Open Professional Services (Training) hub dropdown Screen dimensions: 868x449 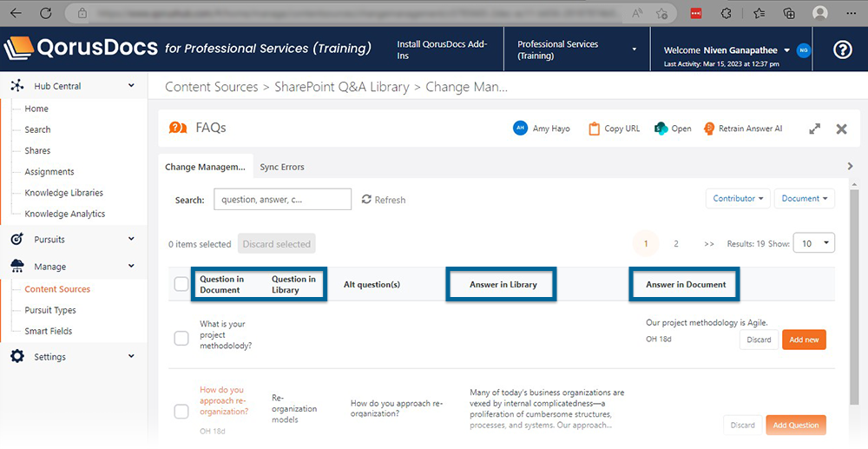(x=575, y=50)
